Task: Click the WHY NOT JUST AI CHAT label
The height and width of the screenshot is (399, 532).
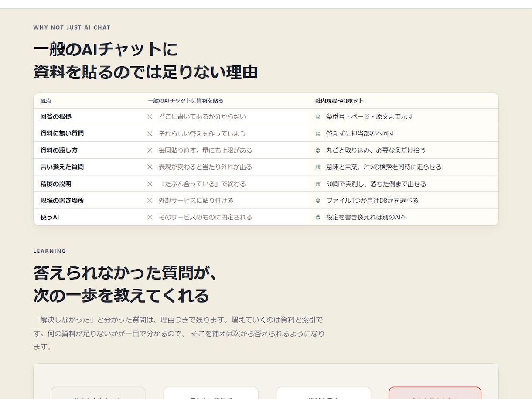Action: [x=72, y=27]
